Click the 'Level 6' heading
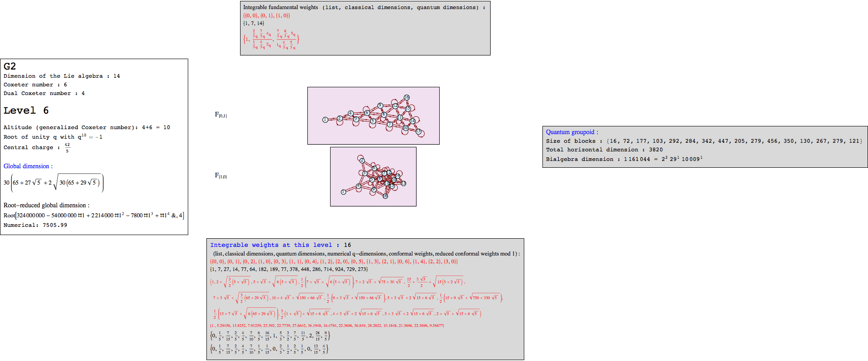Screen dimensions: 868x361 [26, 110]
